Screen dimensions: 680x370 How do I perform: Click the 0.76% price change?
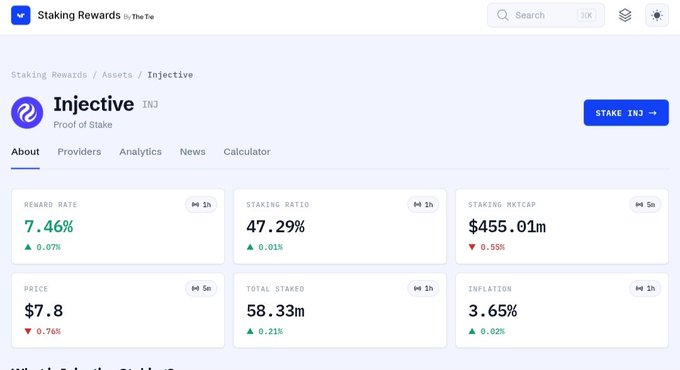(49, 331)
